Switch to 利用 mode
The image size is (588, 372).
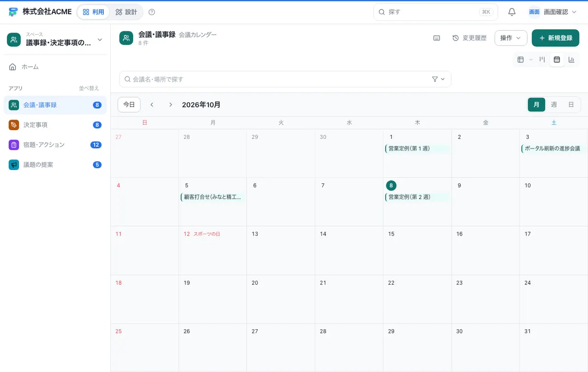pyautogui.click(x=93, y=12)
